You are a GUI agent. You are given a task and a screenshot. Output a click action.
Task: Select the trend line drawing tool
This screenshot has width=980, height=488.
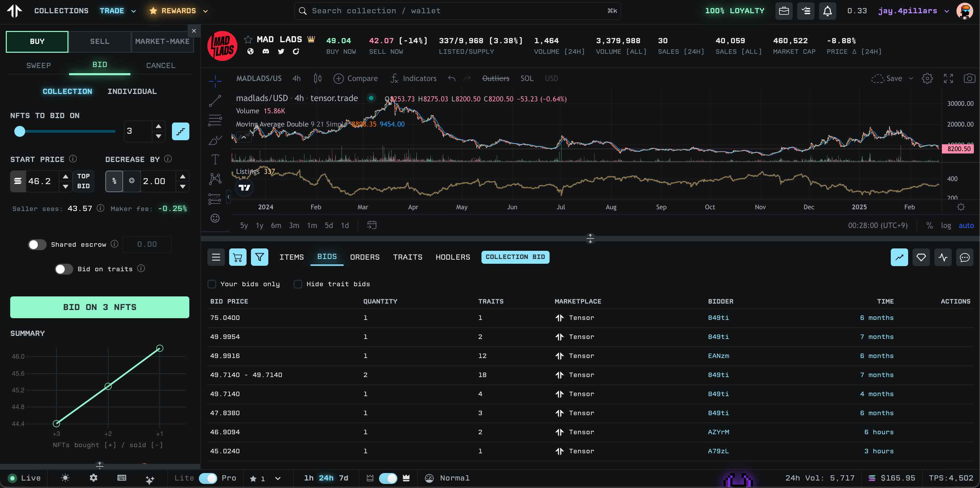click(x=215, y=101)
